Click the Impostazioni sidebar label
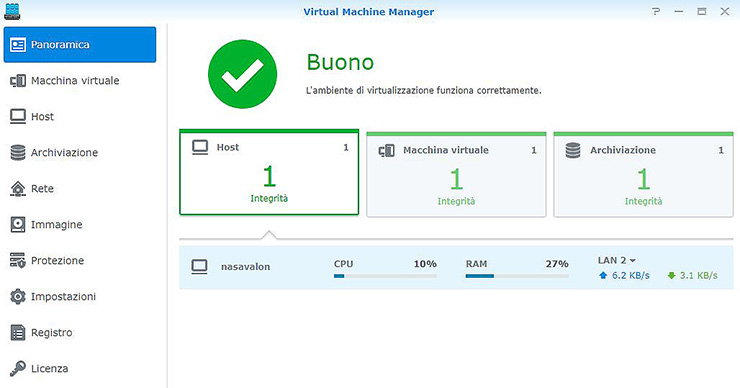The width and height of the screenshot is (740, 388). click(63, 296)
